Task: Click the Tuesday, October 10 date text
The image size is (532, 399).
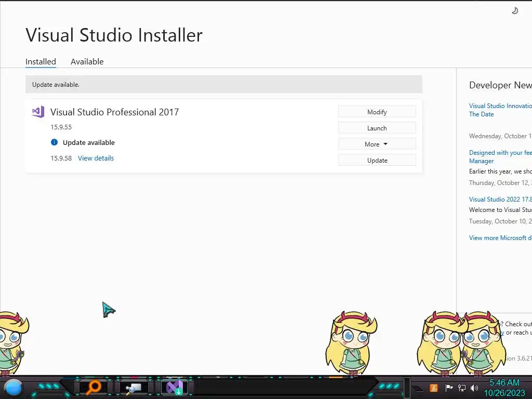Action: click(x=500, y=221)
